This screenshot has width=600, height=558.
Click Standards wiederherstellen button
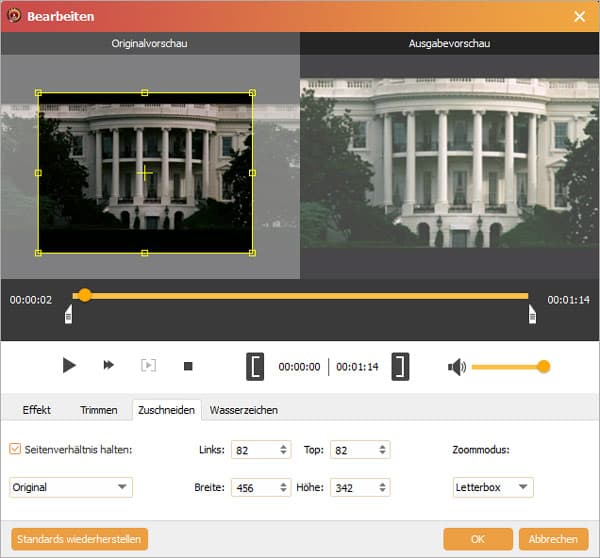pyautogui.click(x=80, y=539)
